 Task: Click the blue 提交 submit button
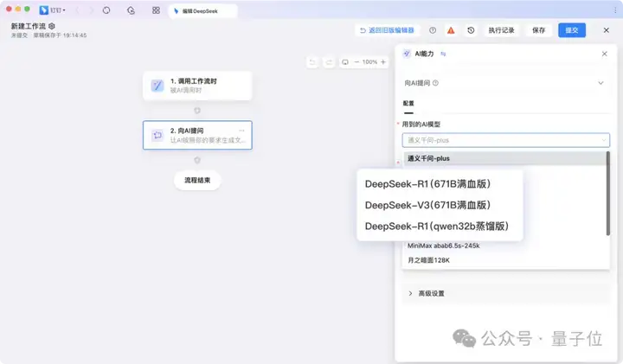click(572, 30)
